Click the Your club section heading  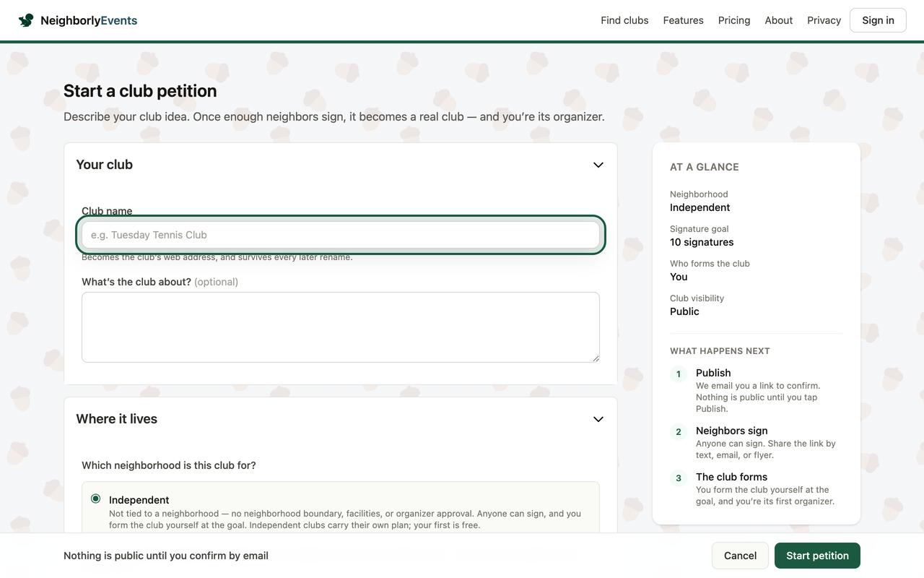(105, 165)
